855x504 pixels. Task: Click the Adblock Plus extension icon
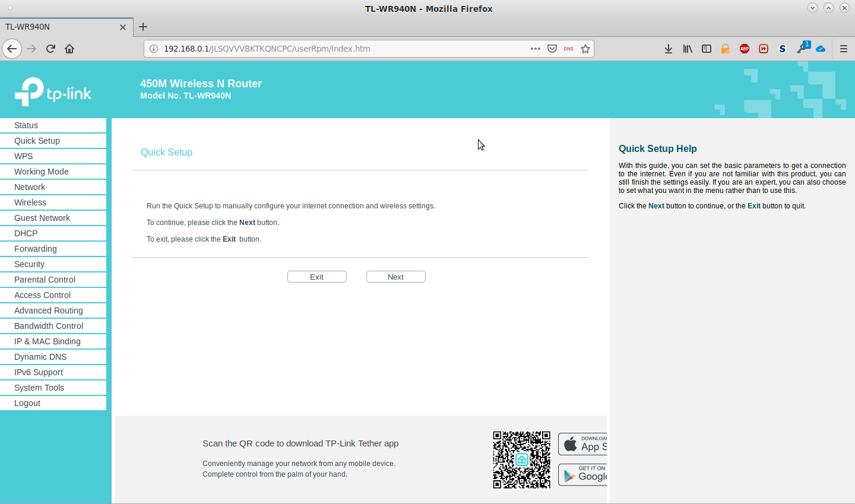click(x=744, y=49)
